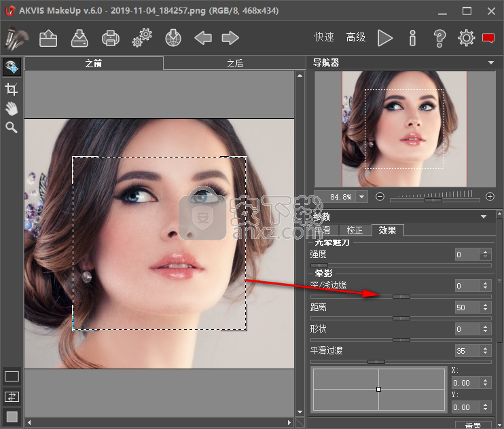Click the 平滑过渡 value field showing 35
The image size is (504, 429).
[467, 351]
